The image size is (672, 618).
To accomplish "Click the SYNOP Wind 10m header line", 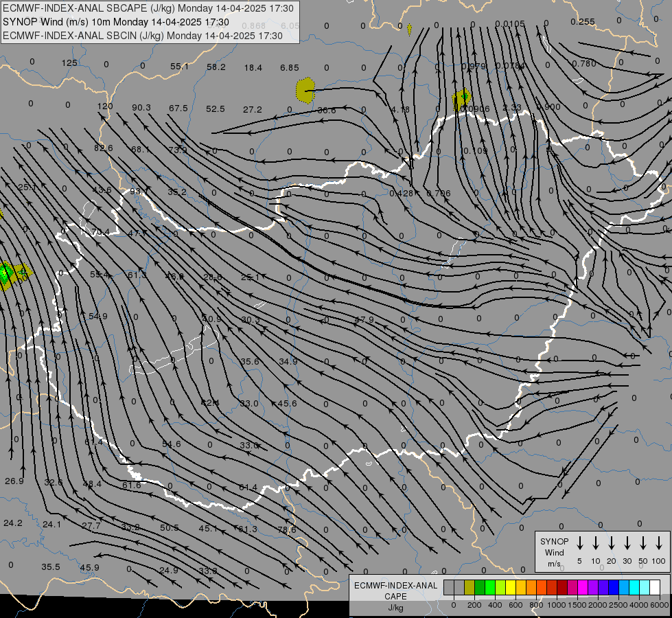I will (x=116, y=22).
